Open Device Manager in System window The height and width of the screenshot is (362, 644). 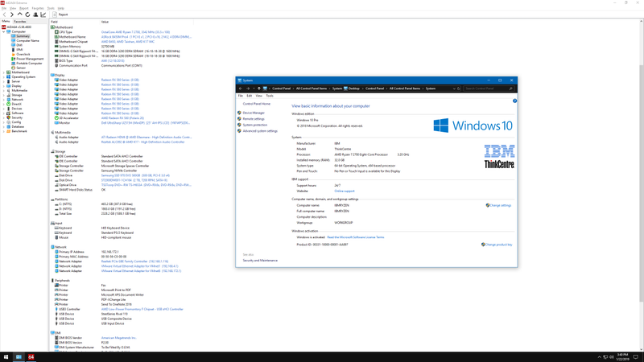pyautogui.click(x=254, y=113)
